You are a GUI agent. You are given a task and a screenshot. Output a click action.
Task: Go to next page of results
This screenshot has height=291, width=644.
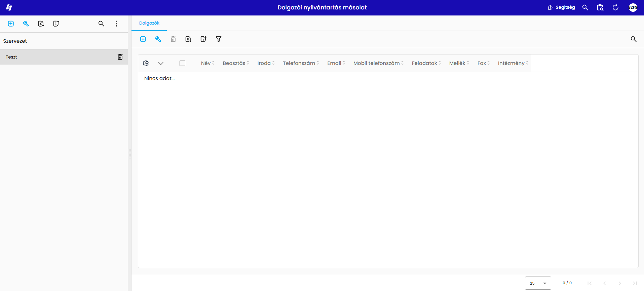620,283
